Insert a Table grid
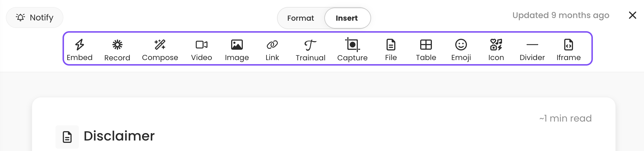 point(426,49)
